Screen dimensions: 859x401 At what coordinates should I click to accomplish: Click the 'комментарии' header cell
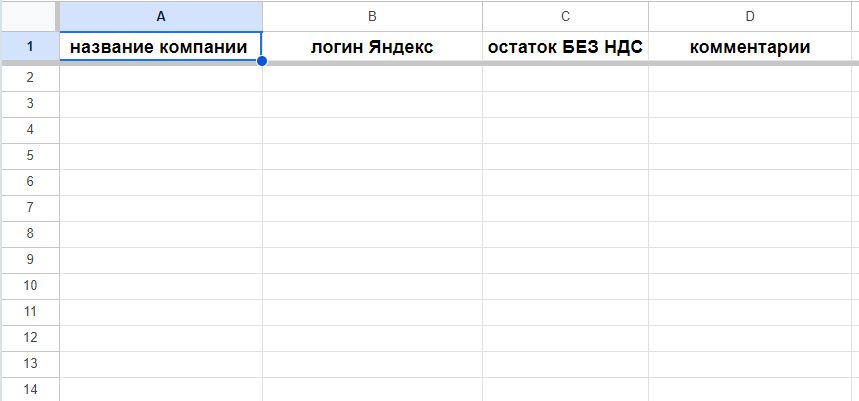[750, 47]
